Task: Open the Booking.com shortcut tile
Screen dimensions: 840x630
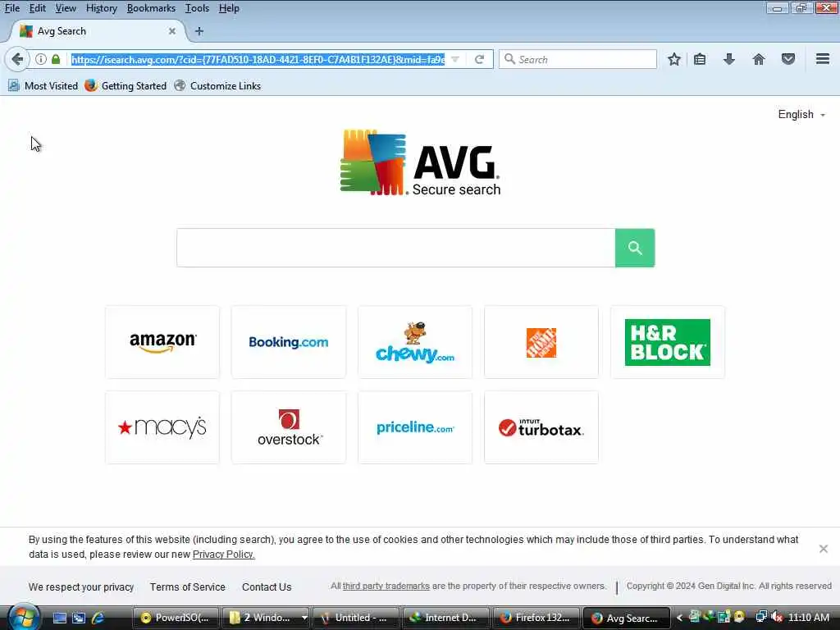Action: (x=289, y=342)
